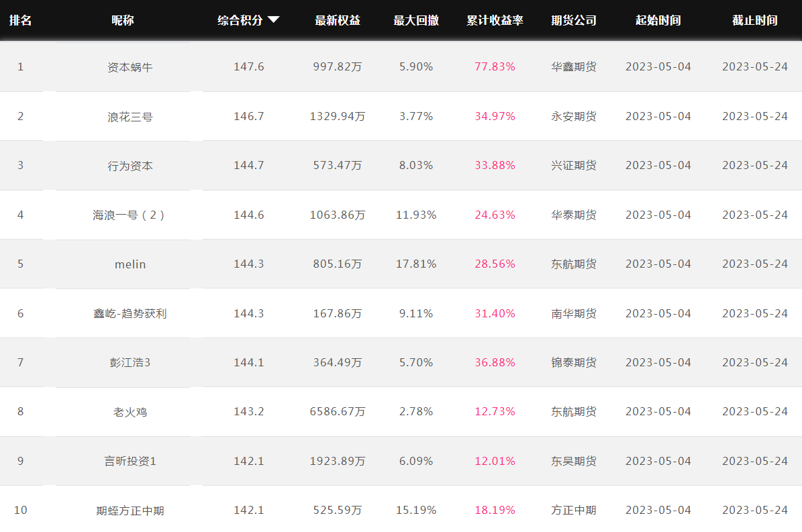802x532 pixels.
Task: Select return rate 12.73%
Action: [495, 411]
